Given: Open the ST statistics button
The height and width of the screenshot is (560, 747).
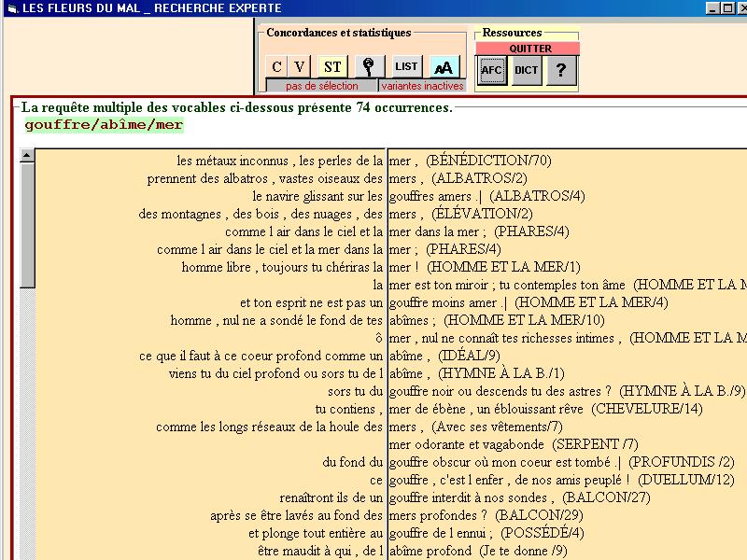Looking at the screenshot, I should (x=332, y=66).
